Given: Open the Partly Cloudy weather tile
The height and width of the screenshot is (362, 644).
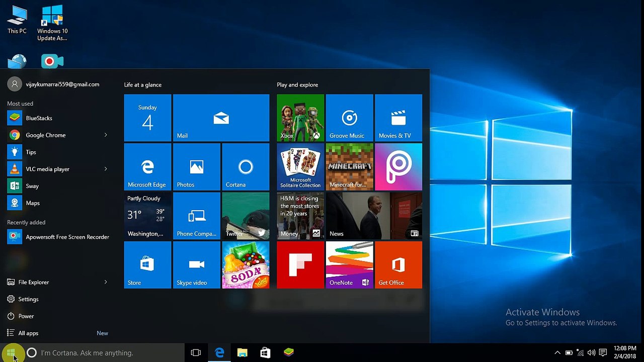Looking at the screenshot, I should point(147,216).
